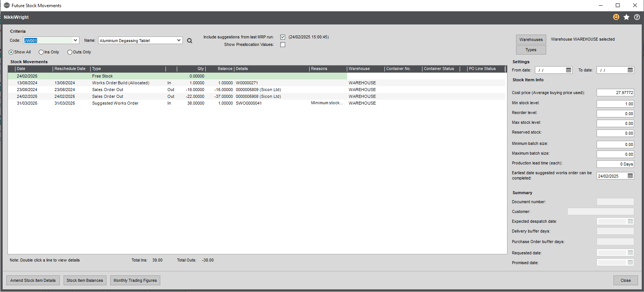Untick Include suggestions from last MRP run

click(283, 37)
